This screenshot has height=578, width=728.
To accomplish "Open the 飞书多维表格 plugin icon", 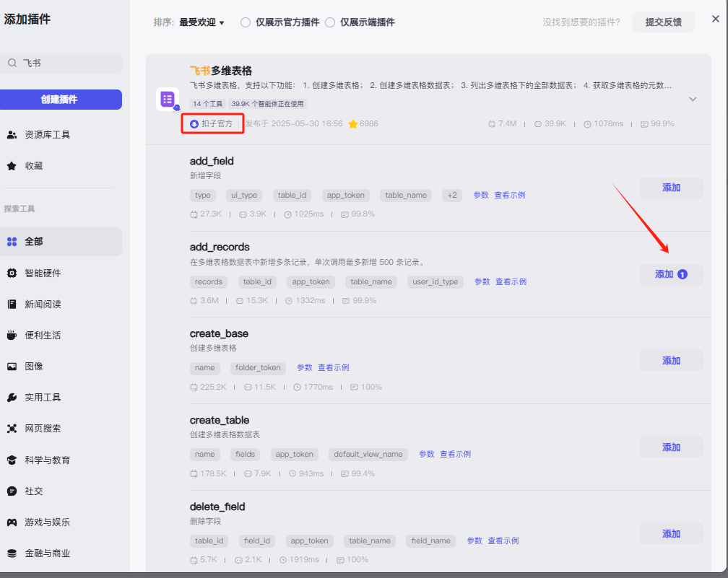I will (168, 99).
